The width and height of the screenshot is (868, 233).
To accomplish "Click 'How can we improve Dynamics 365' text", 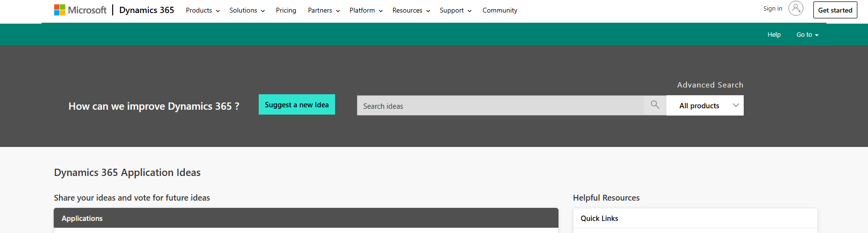I will pyautogui.click(x=154, y=106).
